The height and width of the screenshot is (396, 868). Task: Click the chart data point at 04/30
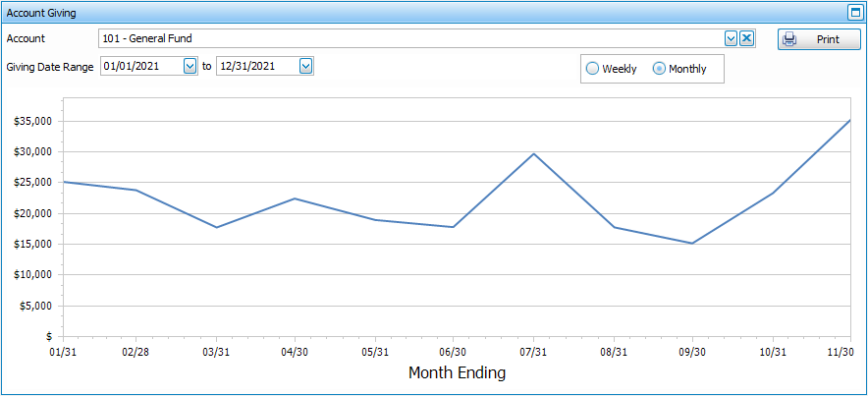(295, 198)
